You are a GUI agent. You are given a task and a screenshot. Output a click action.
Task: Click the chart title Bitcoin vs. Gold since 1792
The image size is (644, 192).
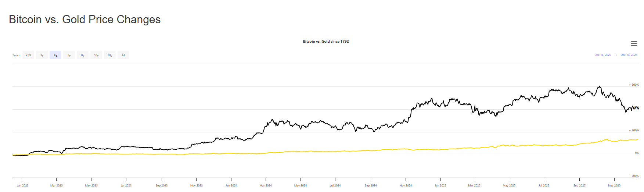point(325,42)
